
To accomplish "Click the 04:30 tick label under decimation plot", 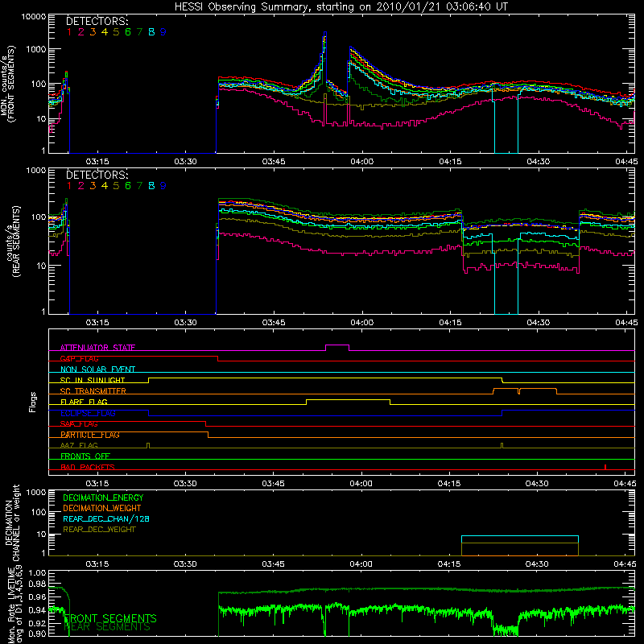I will click(537, 564).
